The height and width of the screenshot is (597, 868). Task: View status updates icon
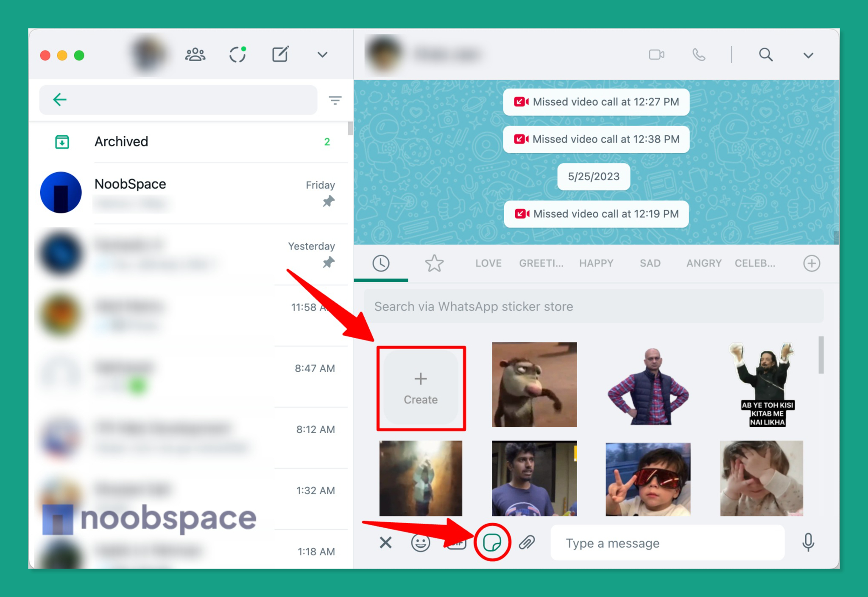click(x=237, y=54)
